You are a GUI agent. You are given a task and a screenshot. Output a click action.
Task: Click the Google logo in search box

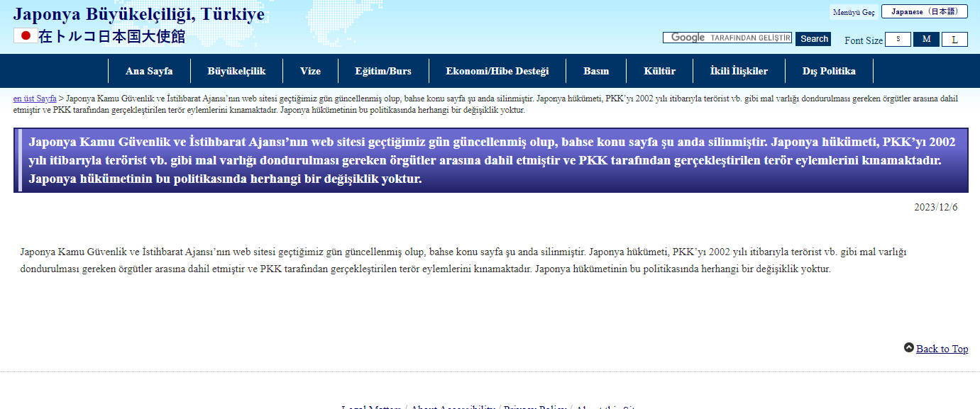click(687, 38)
